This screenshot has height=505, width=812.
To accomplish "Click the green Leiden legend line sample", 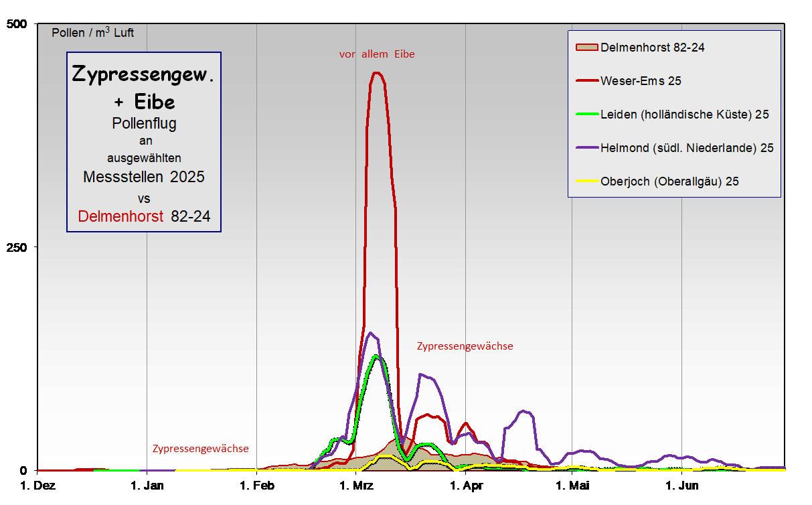I will (586, 114).
